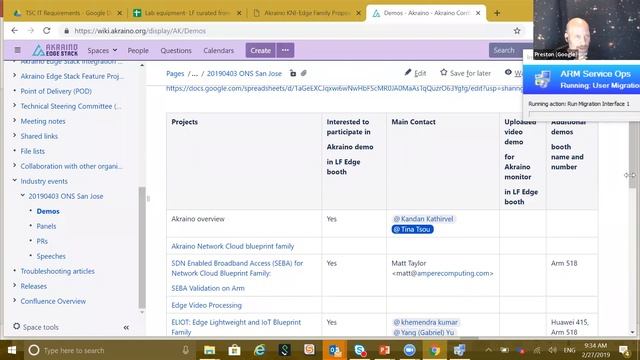
Task: Click the sidebar vertical scrollbar
Action: point(142,247)
